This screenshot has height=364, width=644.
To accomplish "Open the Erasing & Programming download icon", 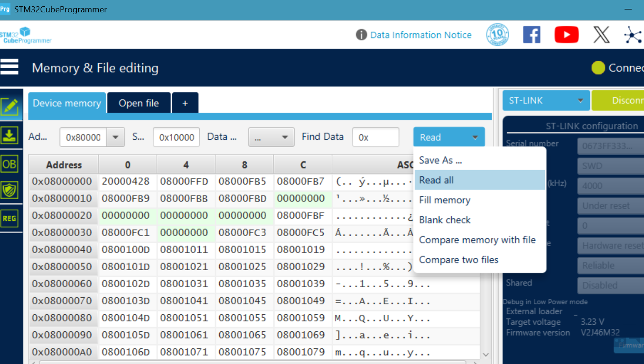I will pos(10,135).
